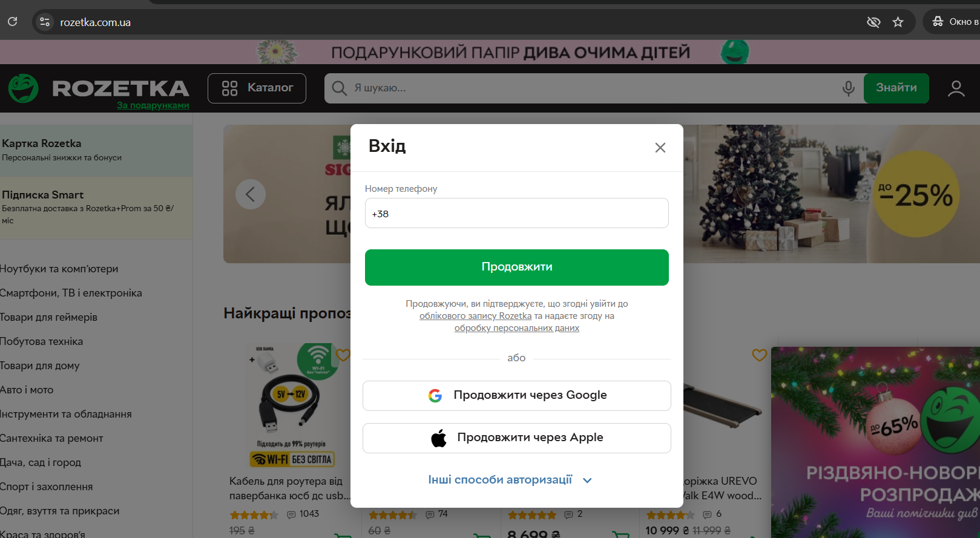The image size is (980, 538).
Task: Click the green Знайти search button
Action: coord(896,88)
